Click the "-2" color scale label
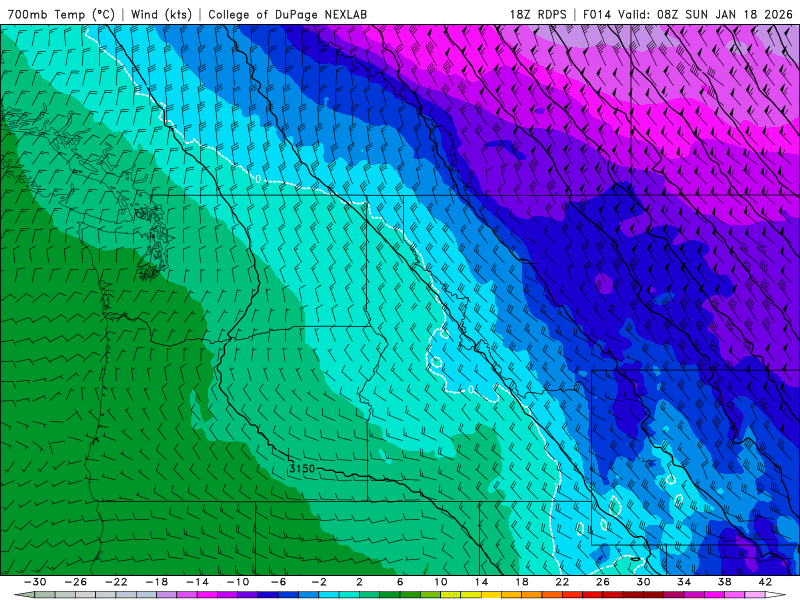 [319, 582]
